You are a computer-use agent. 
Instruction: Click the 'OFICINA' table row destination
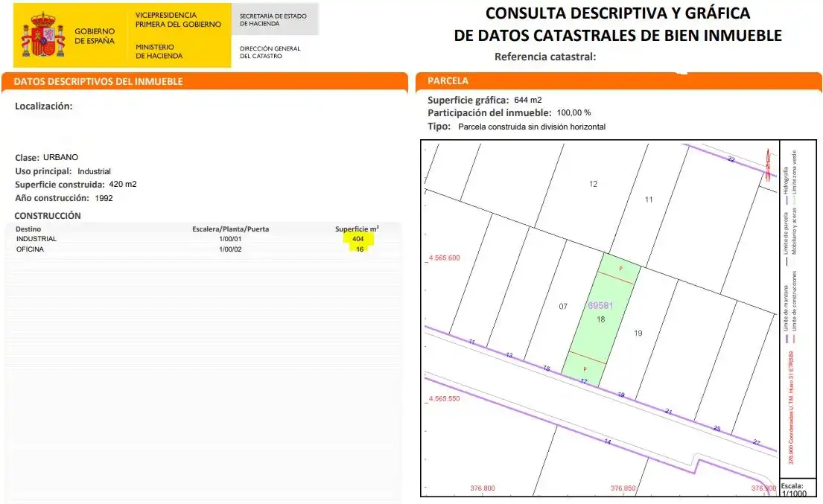(x=30, y=249)
